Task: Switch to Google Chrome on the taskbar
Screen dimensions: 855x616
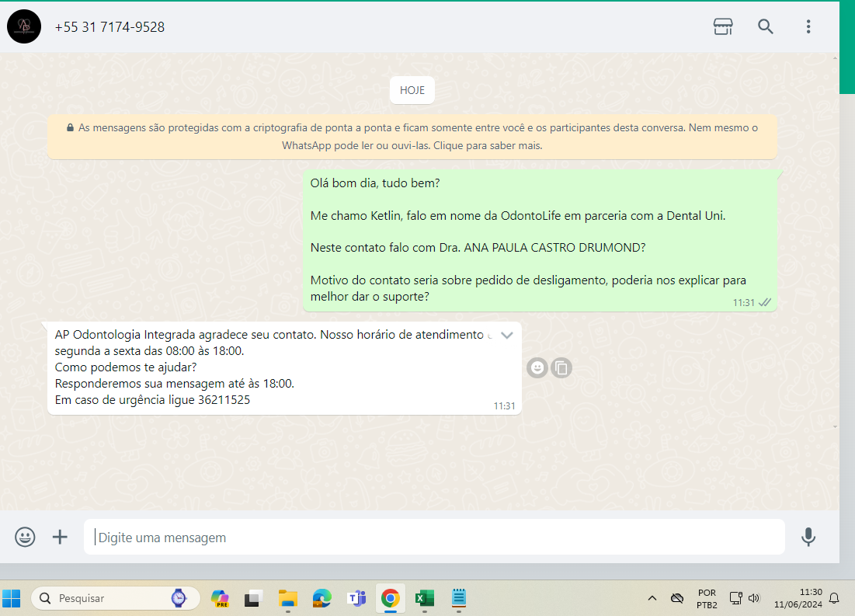Action: click(391, 599)
